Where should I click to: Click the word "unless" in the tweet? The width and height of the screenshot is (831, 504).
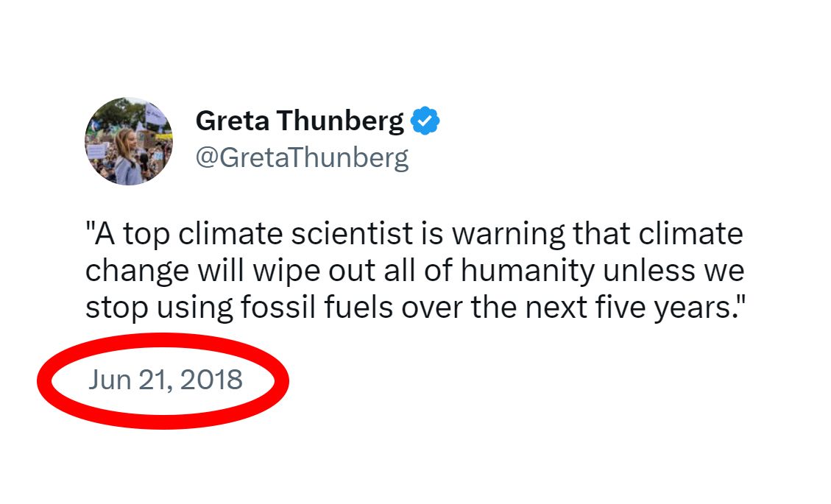pyautogui.click(x=648, y=271)
